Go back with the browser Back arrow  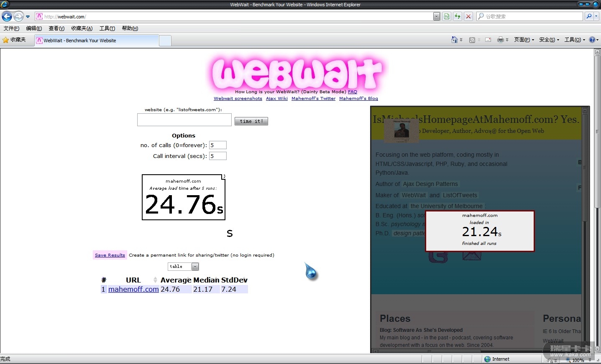pyautogui.click(x=7, y=16)
